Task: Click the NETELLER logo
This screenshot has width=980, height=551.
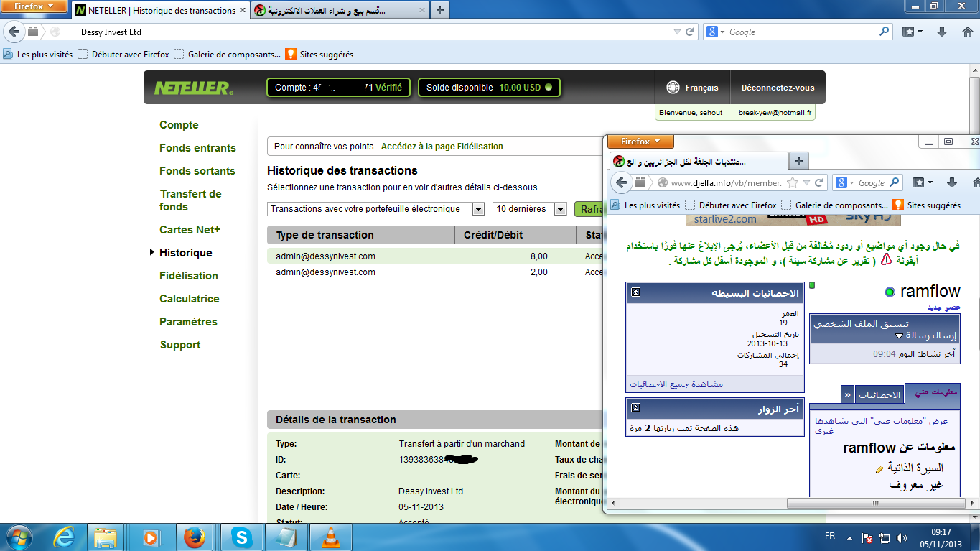Action: (192, 88)
